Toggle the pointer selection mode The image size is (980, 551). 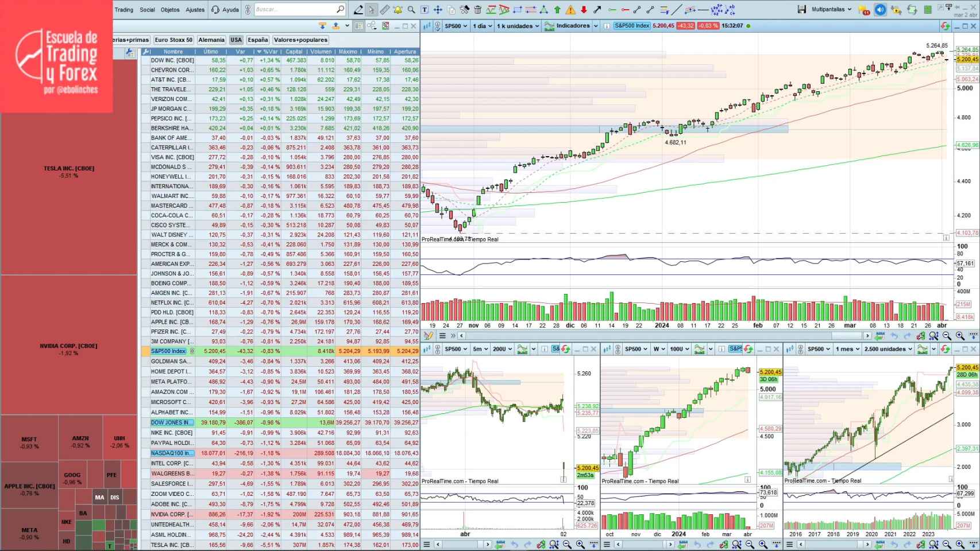[x=372, y=10]
